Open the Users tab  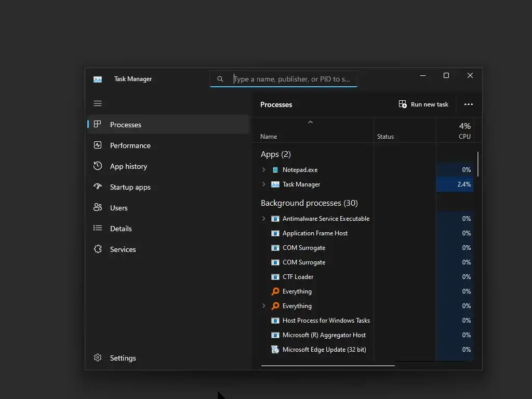point(168,208)
